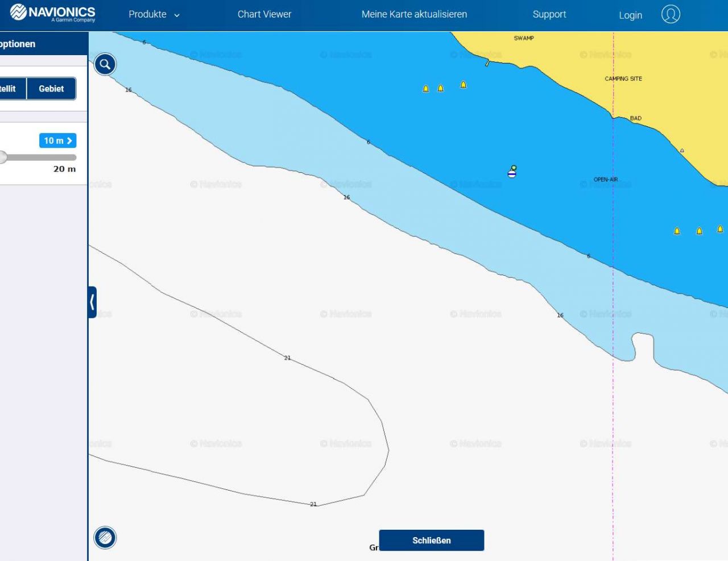Expand the Produkte dropdown menu
The width and height of the screenshot is (728, 561).
coord(154,15)
